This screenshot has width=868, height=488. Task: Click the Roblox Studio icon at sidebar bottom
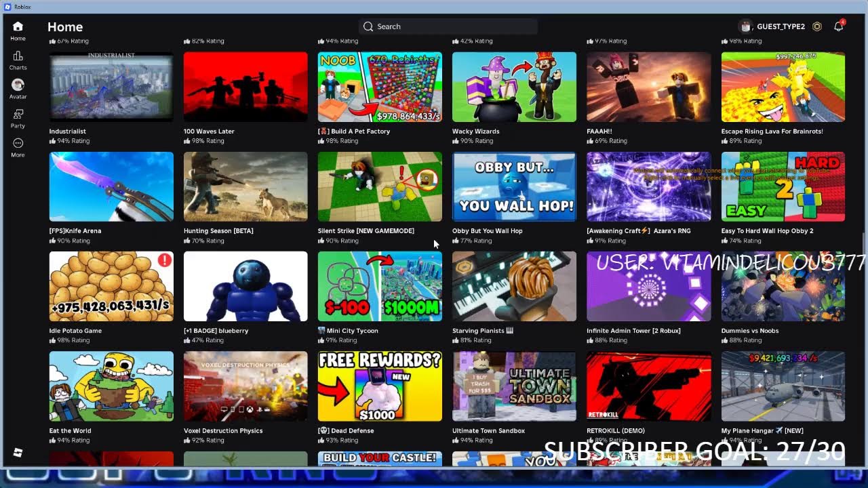click(x=18, y=453)
